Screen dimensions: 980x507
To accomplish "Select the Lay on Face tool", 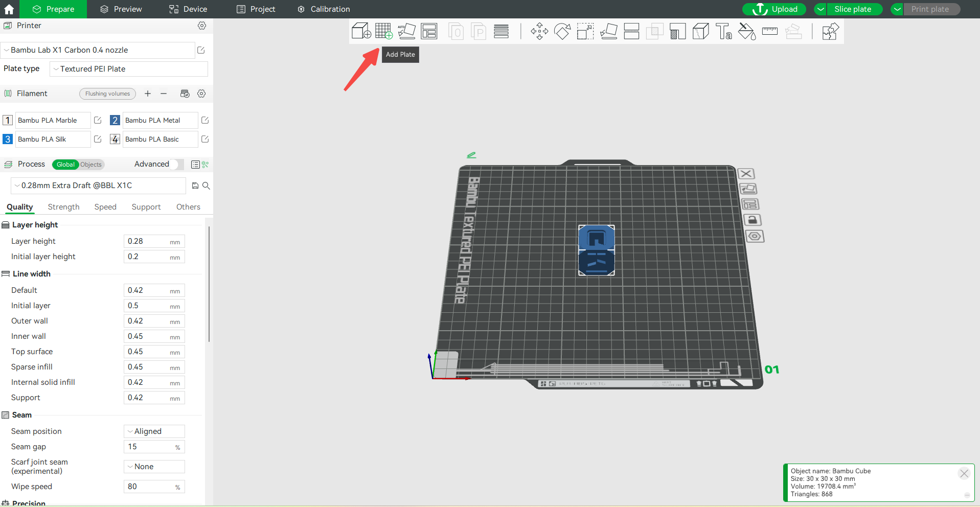I will point(608,31).
